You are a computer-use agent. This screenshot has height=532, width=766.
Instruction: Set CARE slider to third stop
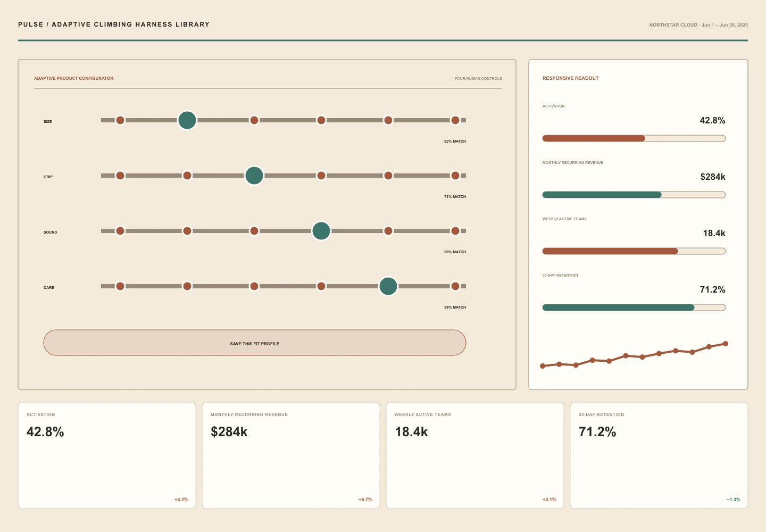pos(254,286)
